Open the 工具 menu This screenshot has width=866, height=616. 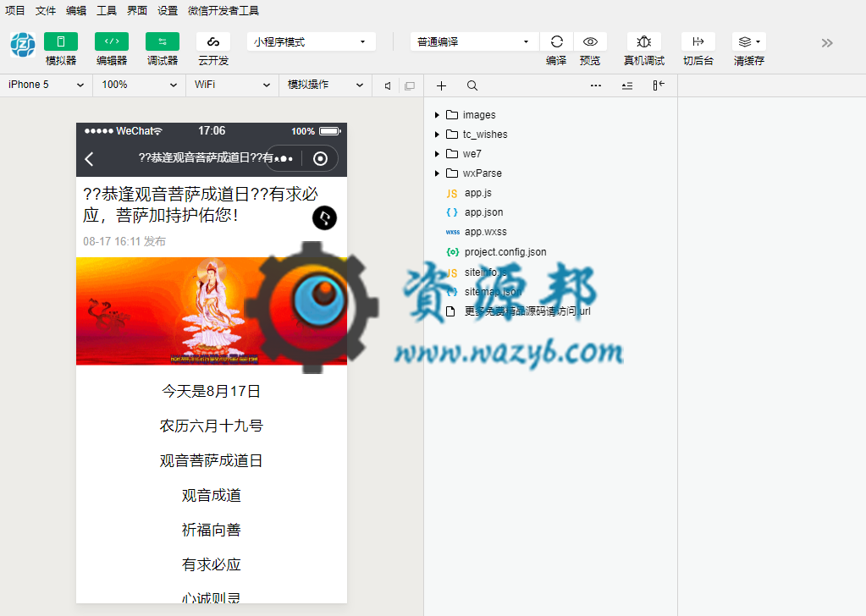tap(107, 10)
